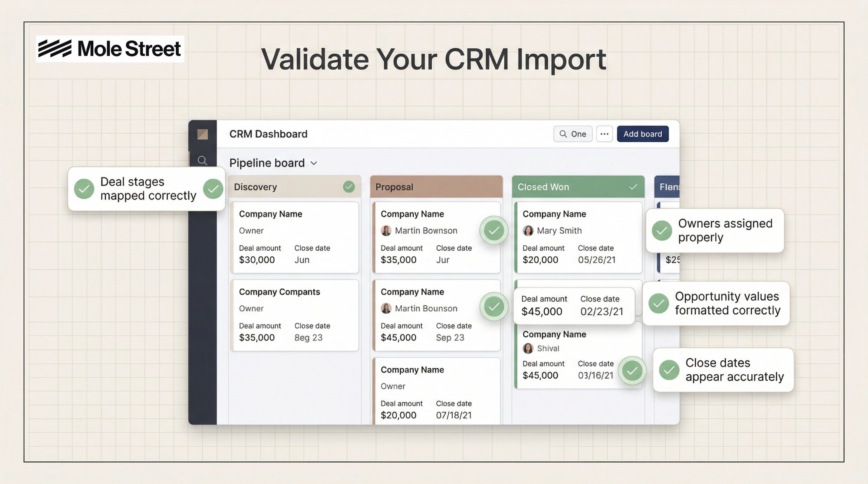Toggle check beside 03/16/21 close date
Screen dimensions: 868x484
(x=632, y=370)
